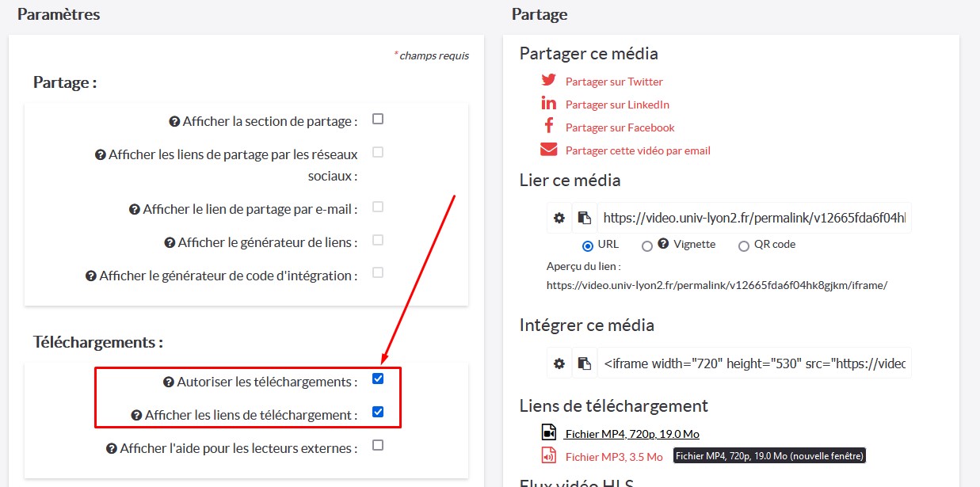Click the Liens de téléchargement heading
The height and width of the screenshot is (487, 980).
coord(614,406)
